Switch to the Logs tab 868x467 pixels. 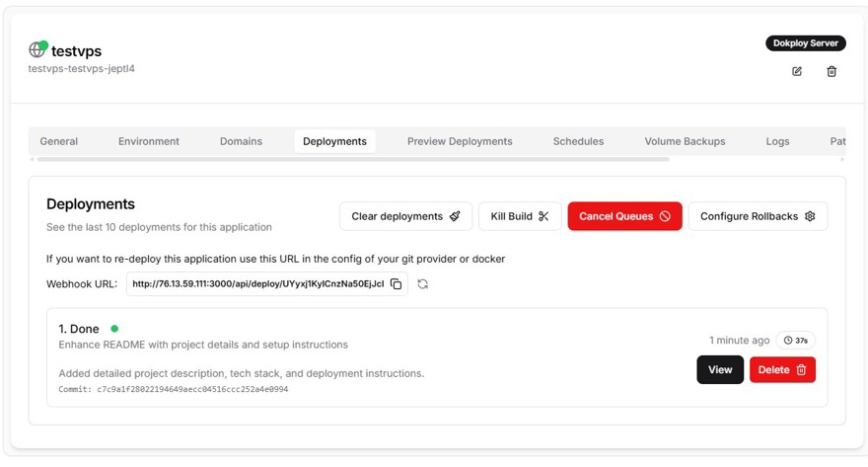coord(777,141)
